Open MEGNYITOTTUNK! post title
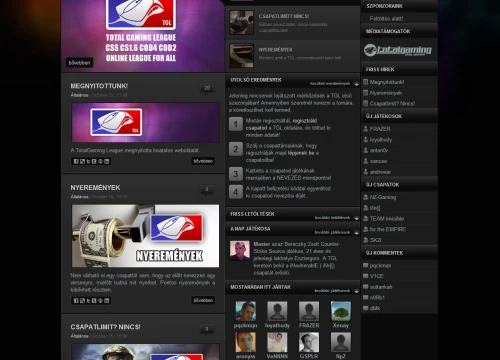 pyautogui.click(x=99, y=86)
